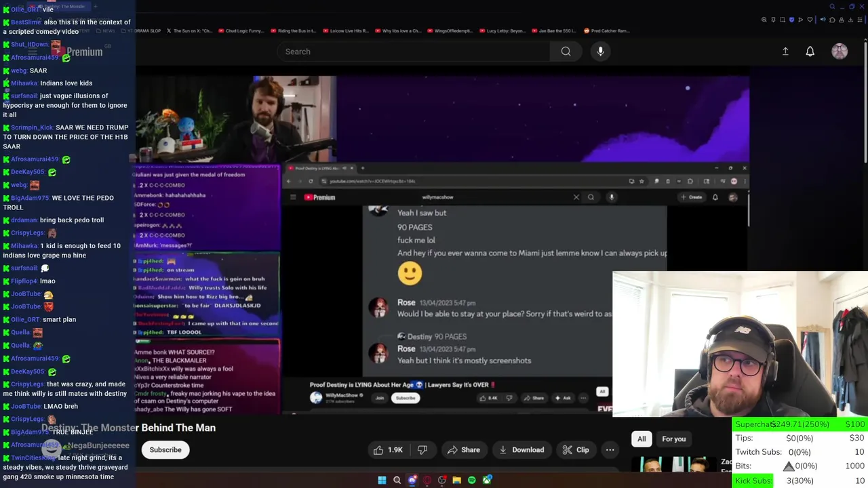Open more actions ellipsis beside Clip
The height and width of the screenshot is (488, 868).
pos(610,450)
